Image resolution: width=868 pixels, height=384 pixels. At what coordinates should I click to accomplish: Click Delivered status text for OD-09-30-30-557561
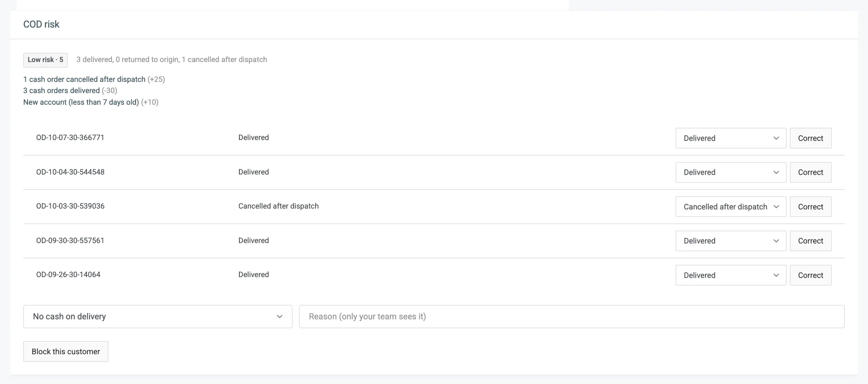[254, 240]
